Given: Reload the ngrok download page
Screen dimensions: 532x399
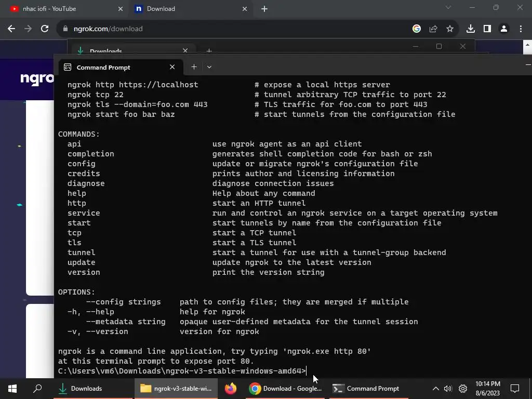Looking at the screenshot, I should (45, 29).
